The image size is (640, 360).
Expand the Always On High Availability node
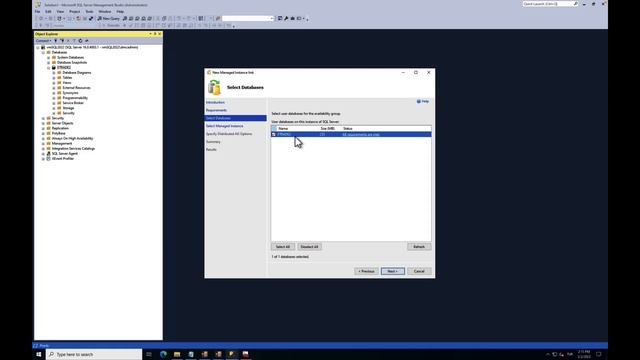point(43,138)
